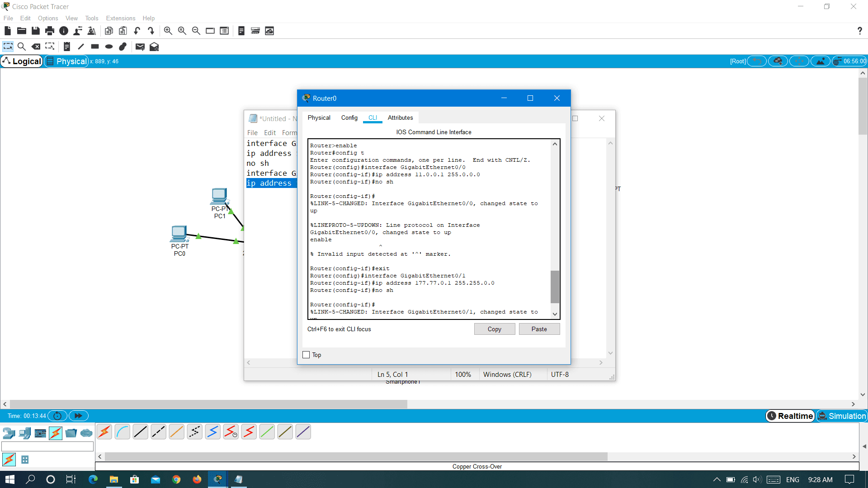This screenshot has width=868, height=488.
Task: Select the Copper Straight-Through cable
Action: 141,432
